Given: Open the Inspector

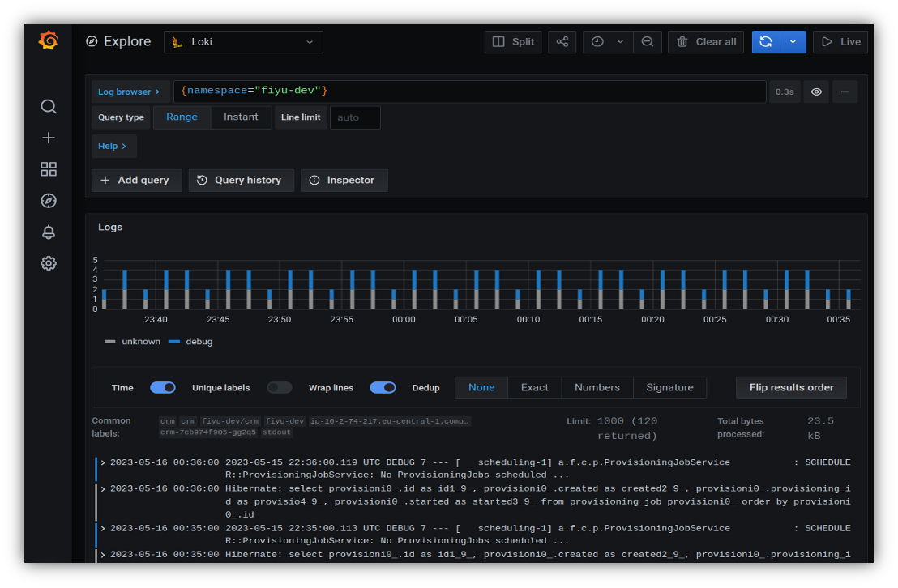Looking at the screenshot, I should pyautogui.click(x=344, y=181).
